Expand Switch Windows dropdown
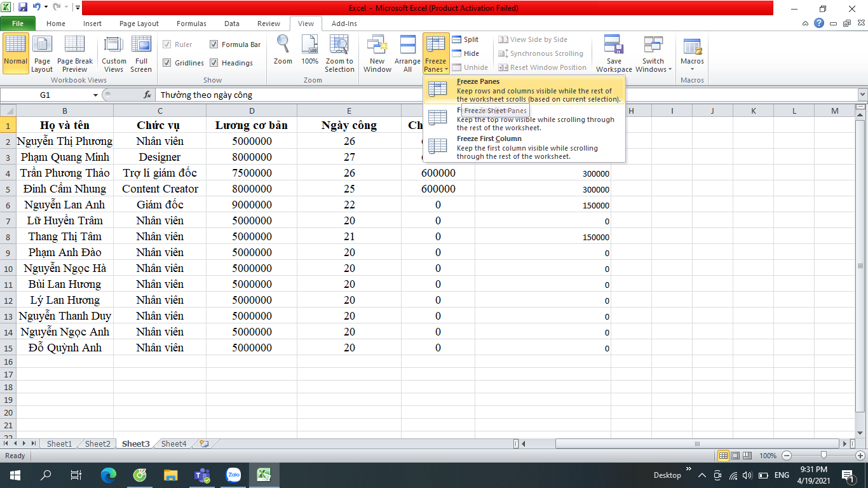Viewport: 868px width, 488px height. pos(653,53)
